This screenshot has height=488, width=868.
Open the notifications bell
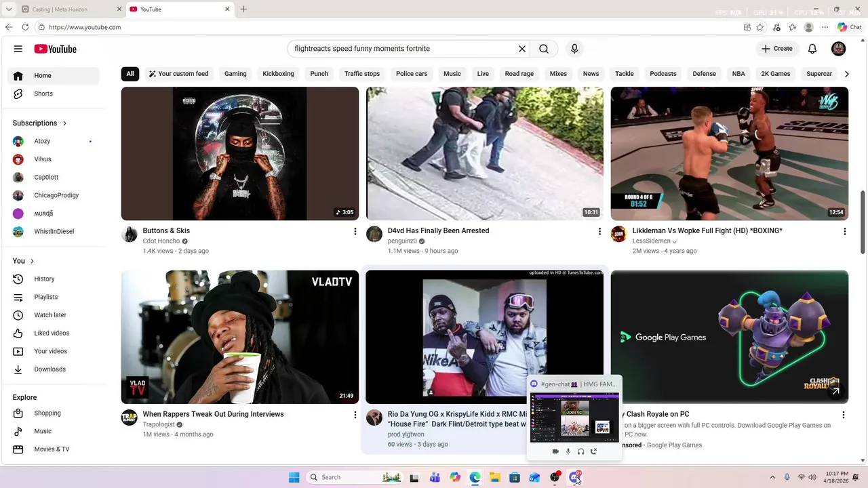click(812, 49)
